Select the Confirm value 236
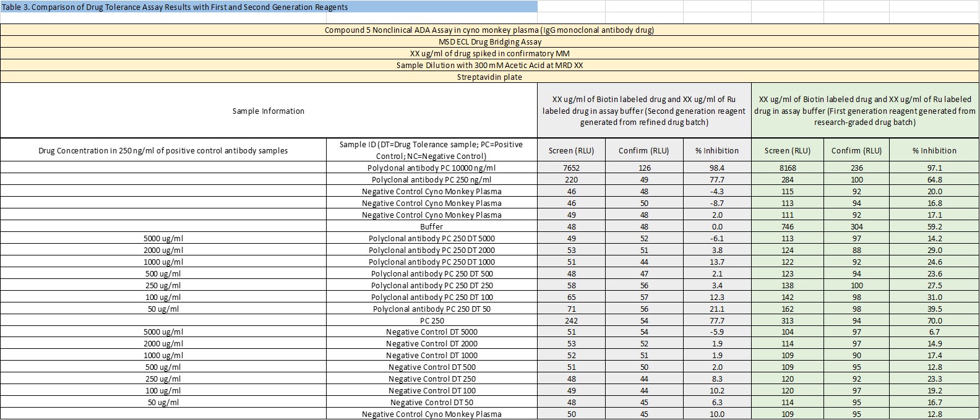The image size is (980, 420). tap(856, 168)
